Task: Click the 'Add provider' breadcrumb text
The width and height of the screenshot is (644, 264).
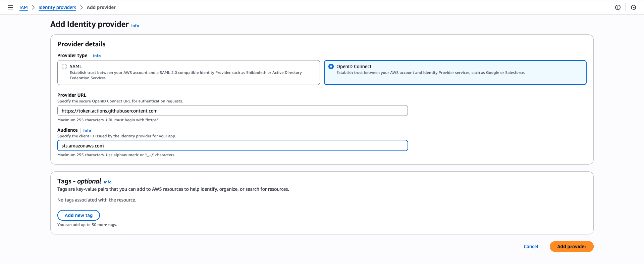Action: 101,7
